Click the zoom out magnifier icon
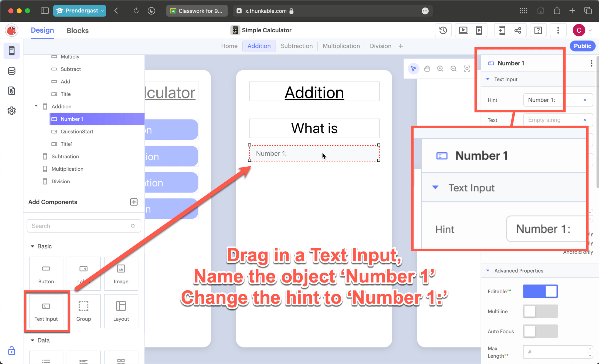Screen dimensions: 599x364 point(454,69)
